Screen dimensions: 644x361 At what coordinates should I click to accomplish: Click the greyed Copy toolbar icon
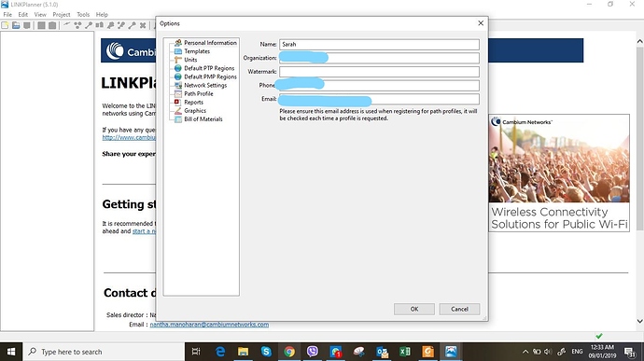pos(41,25)
